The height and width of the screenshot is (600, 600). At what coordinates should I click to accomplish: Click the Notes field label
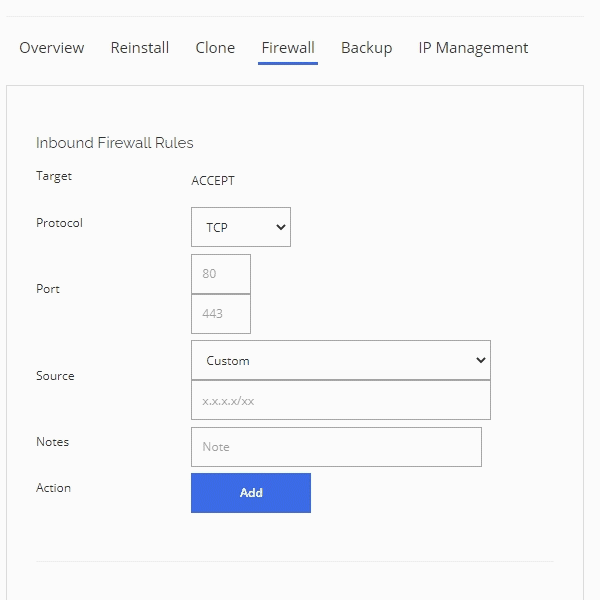[x=52, y=442]
